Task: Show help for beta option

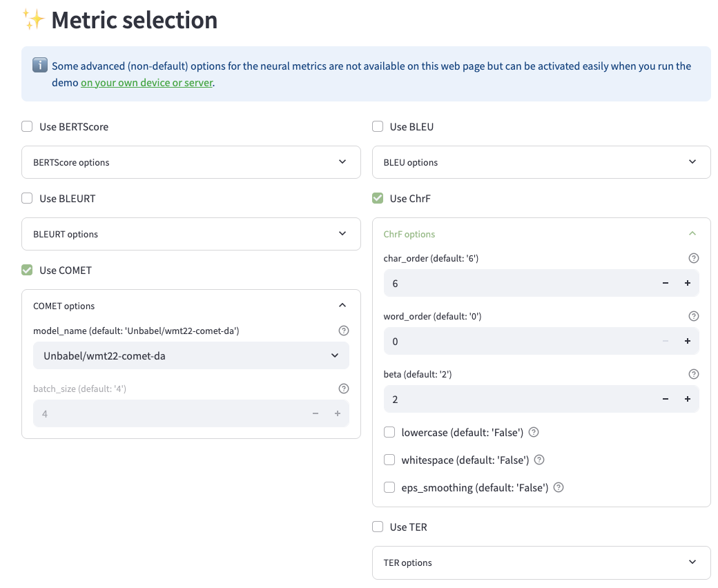Action: click(694, 374)
